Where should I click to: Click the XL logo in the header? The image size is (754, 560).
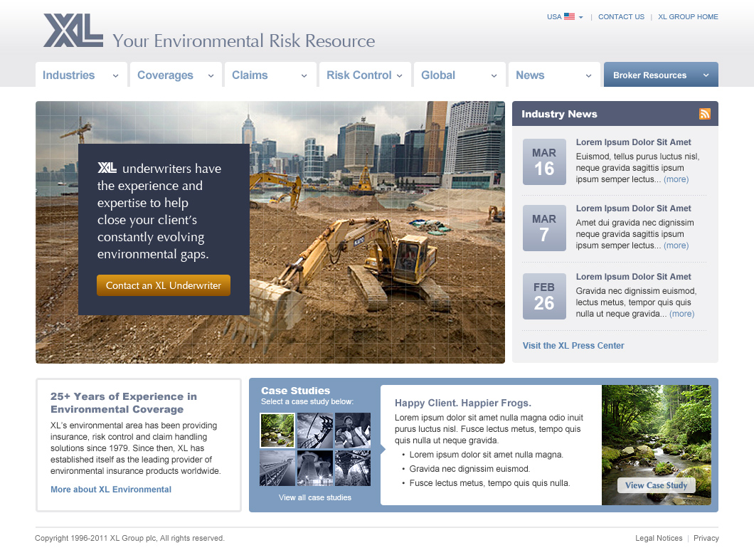click(x=73, y=31)
